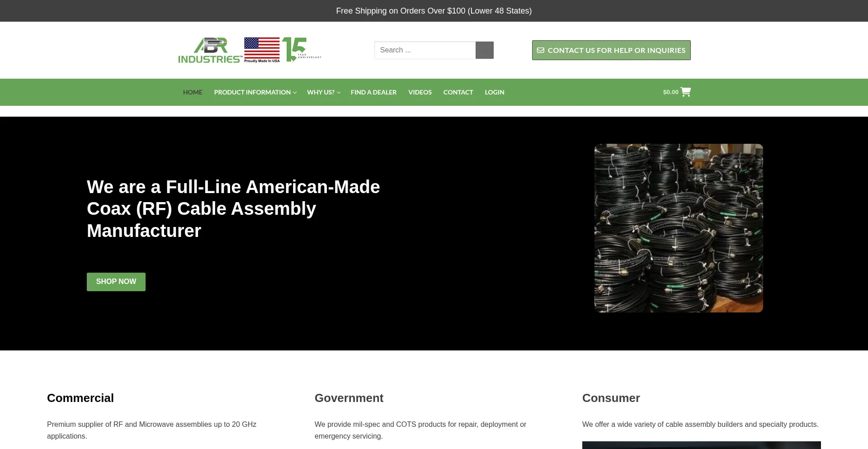Click the Consumer heading
This screenshot has width=868, height=449.
[611, 398]
